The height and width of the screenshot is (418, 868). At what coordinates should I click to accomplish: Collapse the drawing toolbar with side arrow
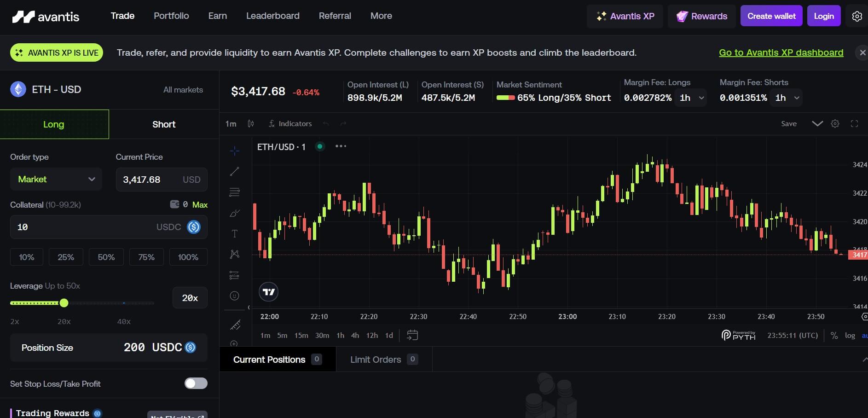(249, 308)
